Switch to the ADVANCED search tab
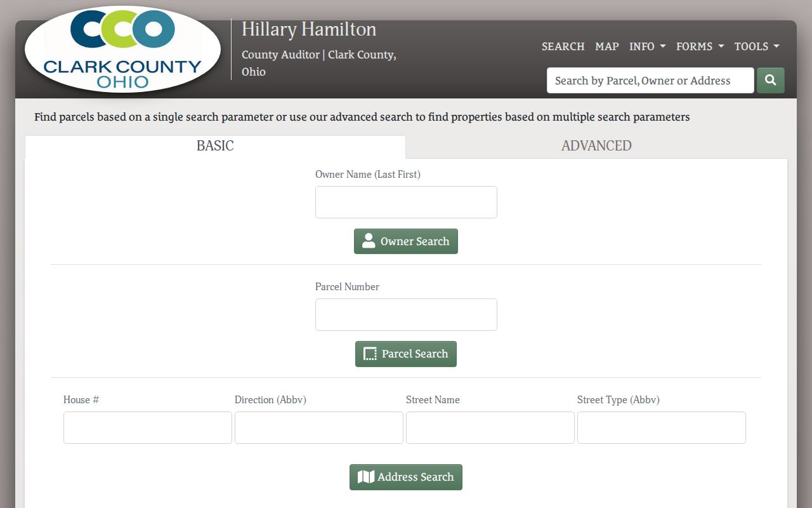This screenshot has width=812, height=508. [596, 146]
